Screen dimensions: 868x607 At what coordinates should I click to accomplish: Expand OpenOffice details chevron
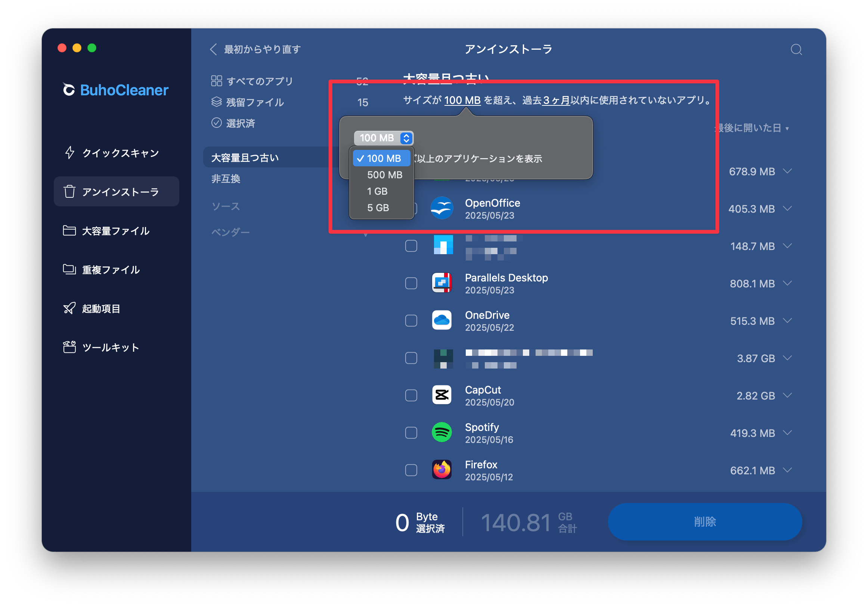787,209
